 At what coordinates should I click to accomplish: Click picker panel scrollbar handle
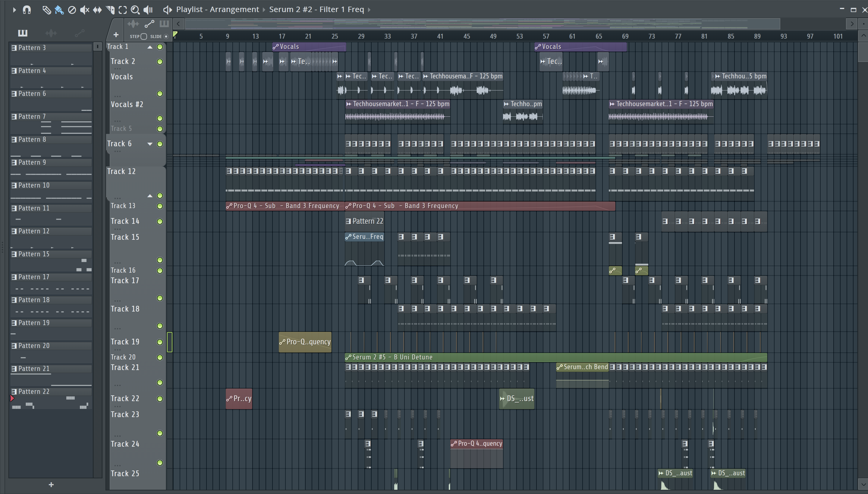(97, 46)
